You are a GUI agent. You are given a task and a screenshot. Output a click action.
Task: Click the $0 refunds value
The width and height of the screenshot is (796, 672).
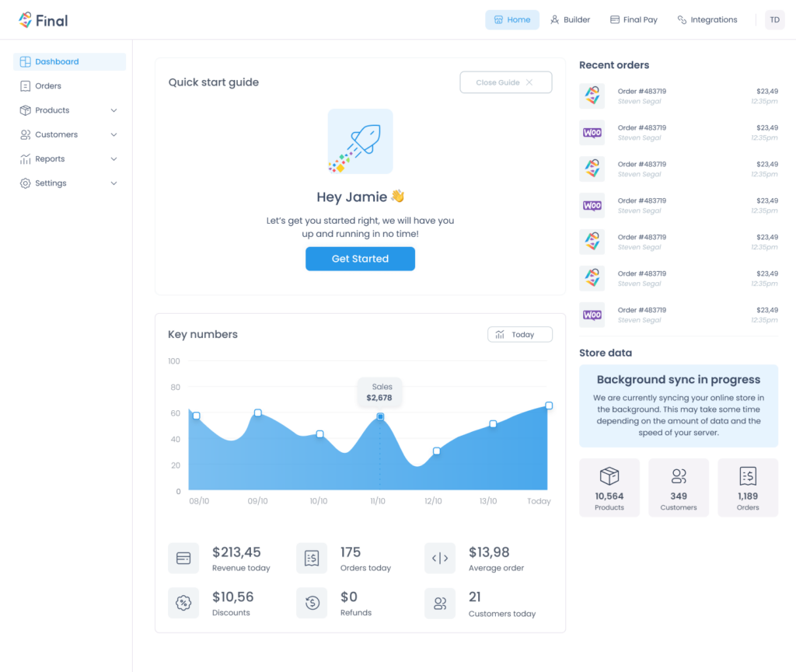click(349, 597)
